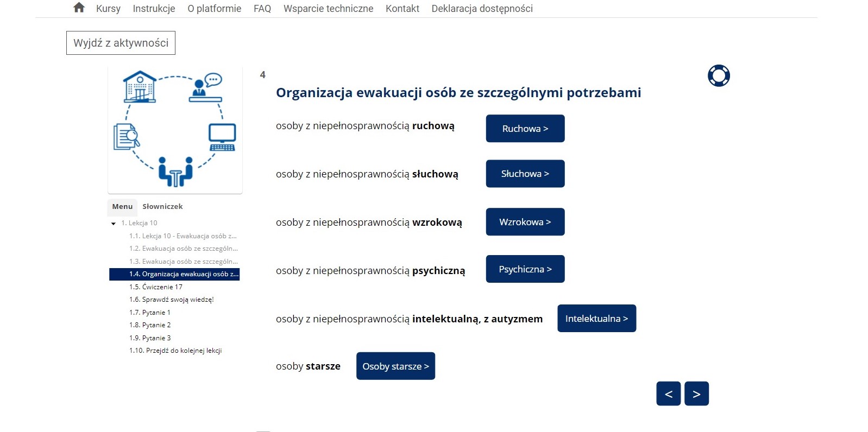The height and width of the screenshot is (432, 868).
Task: Select the Psychiczna button
Action: pyautogui.click(x=525, y=269)
